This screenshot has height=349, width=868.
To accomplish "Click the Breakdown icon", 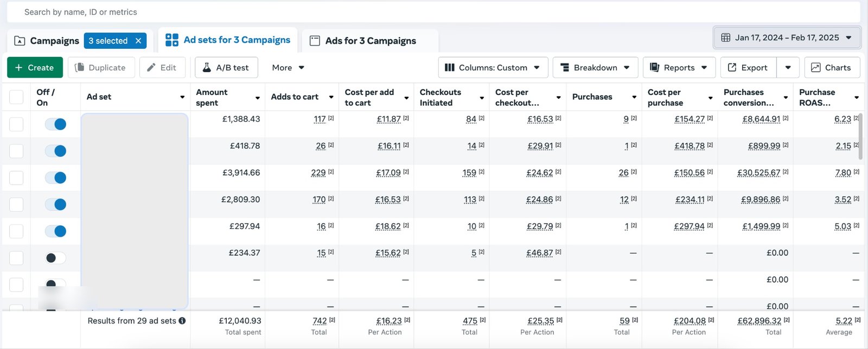I will click(565, 67).
